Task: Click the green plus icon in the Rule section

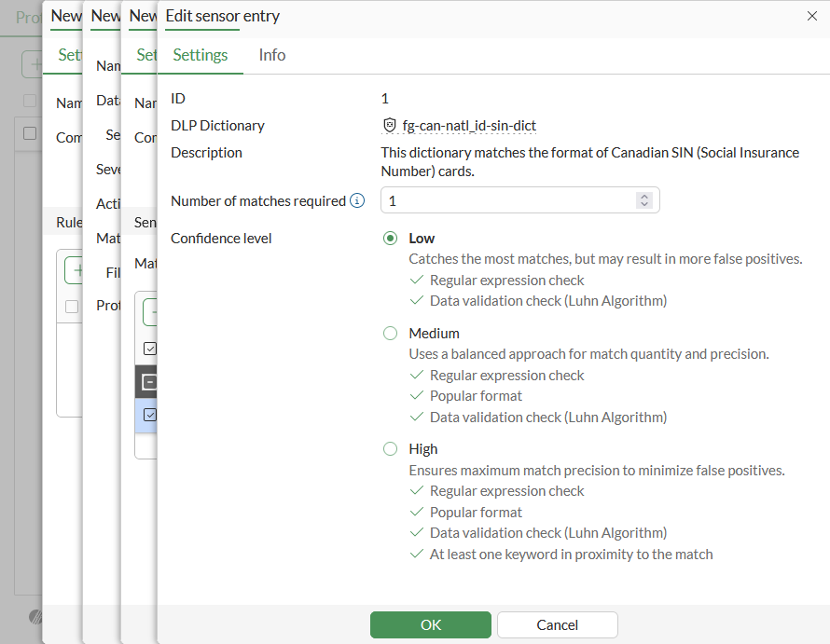Action: tap(80, 268)
